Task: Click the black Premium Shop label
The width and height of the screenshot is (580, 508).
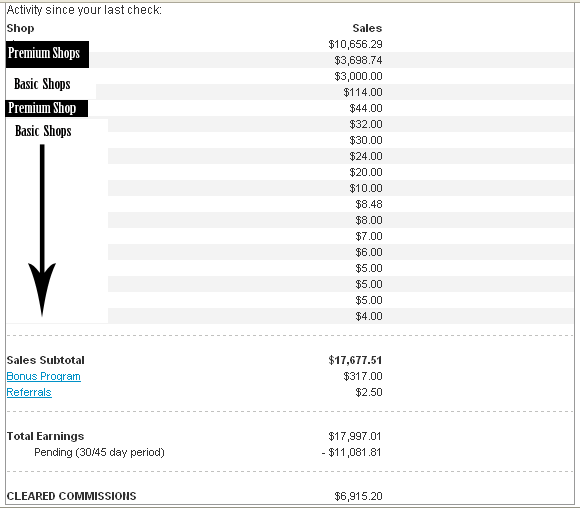Action: point(47,108)
